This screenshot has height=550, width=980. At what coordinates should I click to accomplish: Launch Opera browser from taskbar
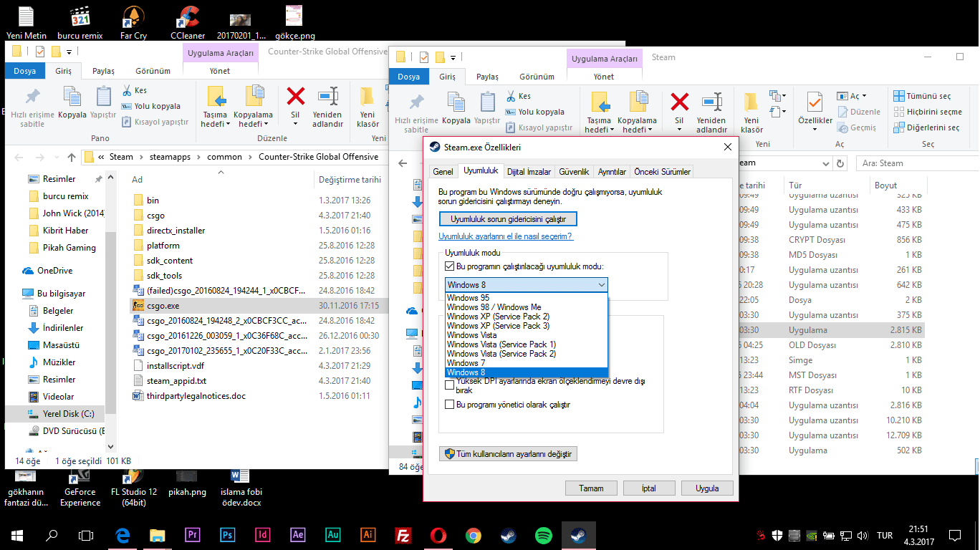pyautogui.click(x=438, y=535)
